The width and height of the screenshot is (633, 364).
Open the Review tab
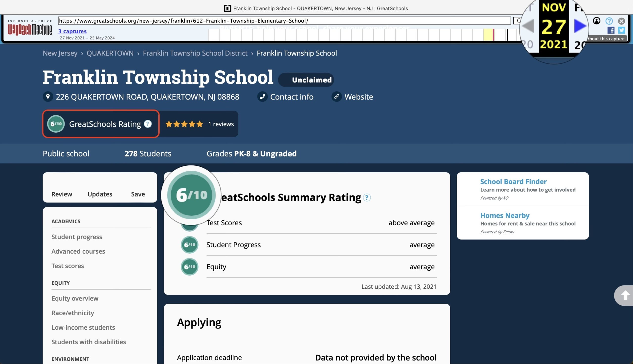point(62,194)
